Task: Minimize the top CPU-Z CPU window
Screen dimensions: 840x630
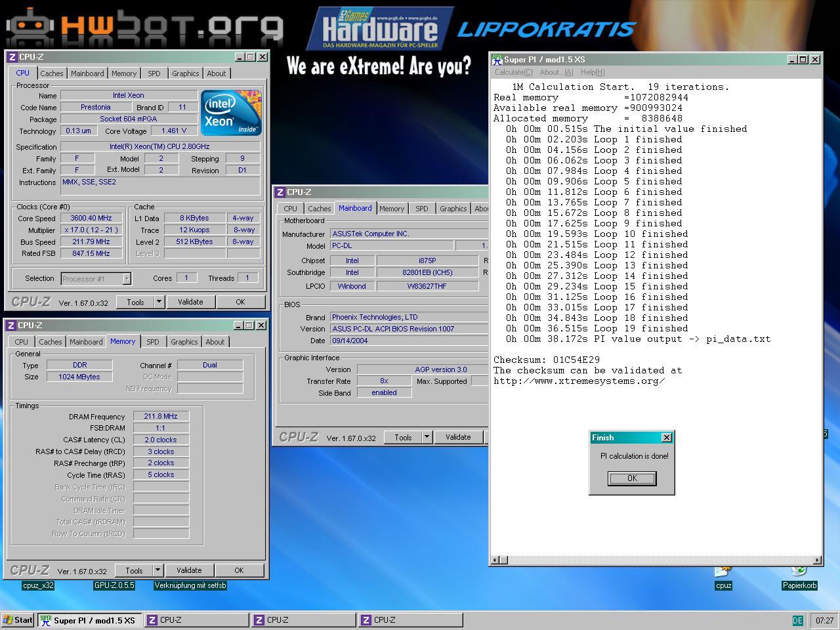Action: (240, 57)
